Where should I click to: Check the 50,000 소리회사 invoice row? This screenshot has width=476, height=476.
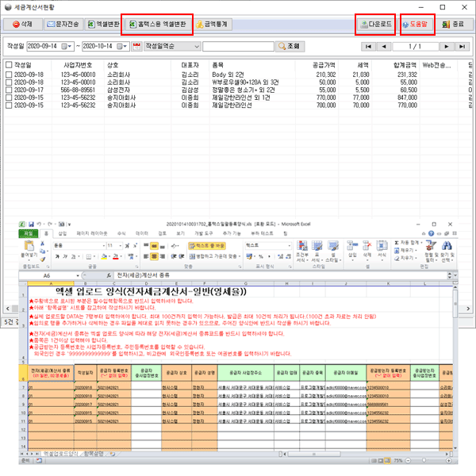[9, 83]
